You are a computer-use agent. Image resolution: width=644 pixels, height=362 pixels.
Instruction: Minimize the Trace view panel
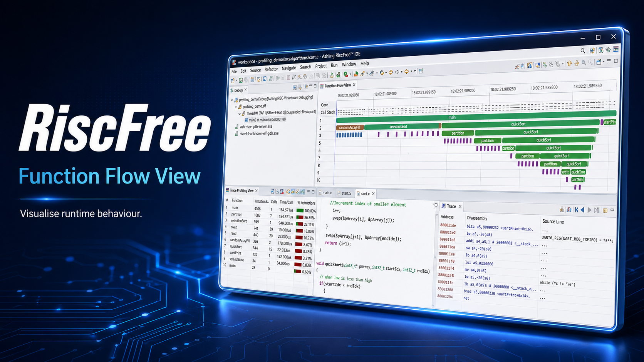(612, 210)
